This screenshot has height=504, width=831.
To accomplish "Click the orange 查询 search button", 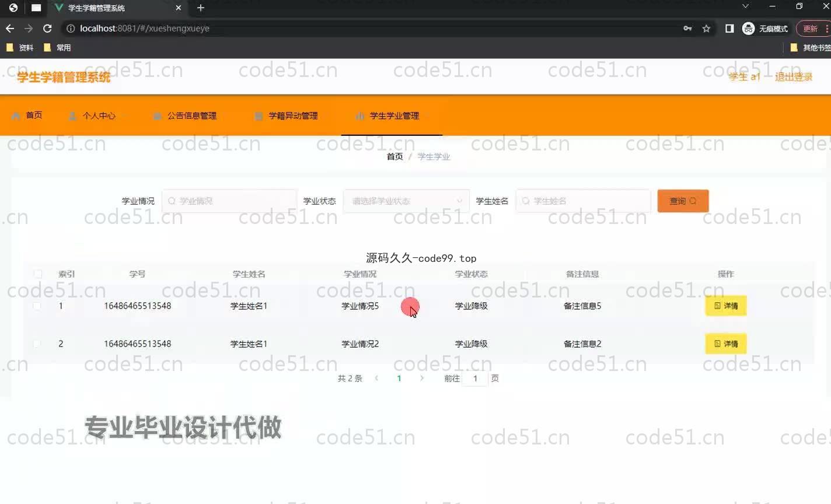I will coord(682,201).
